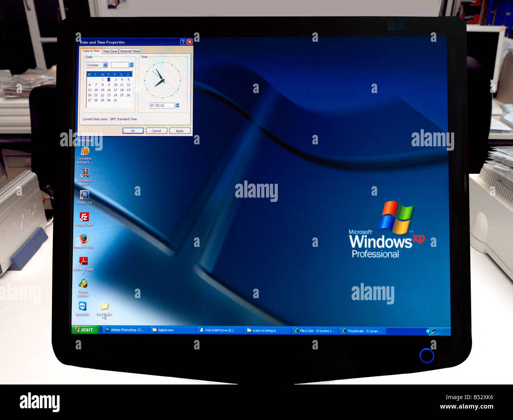513x420 pixels.
Task: Show hidden tray icons with the chevron
Action: coord(428,331)
